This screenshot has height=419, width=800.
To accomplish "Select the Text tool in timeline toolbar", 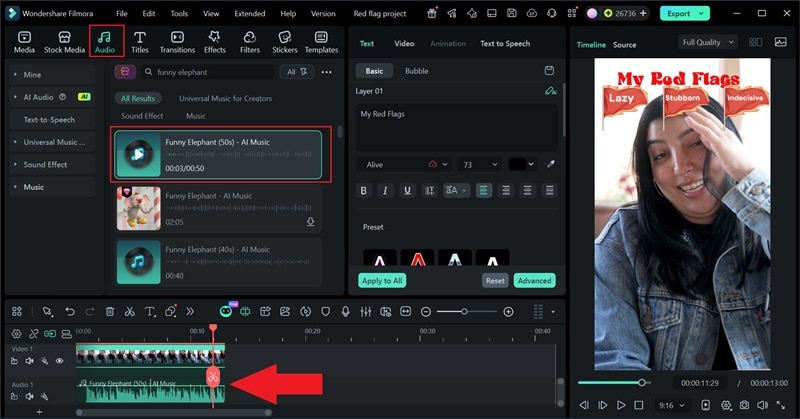I will (150, 311).
